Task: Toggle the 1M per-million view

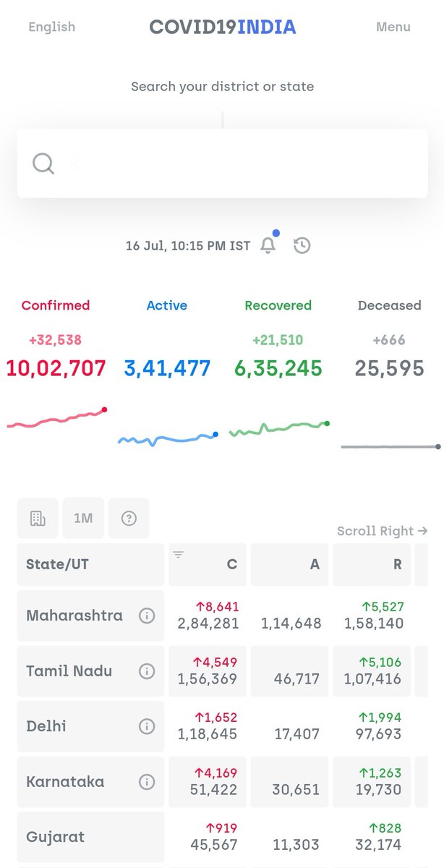Action: point(83,518)
